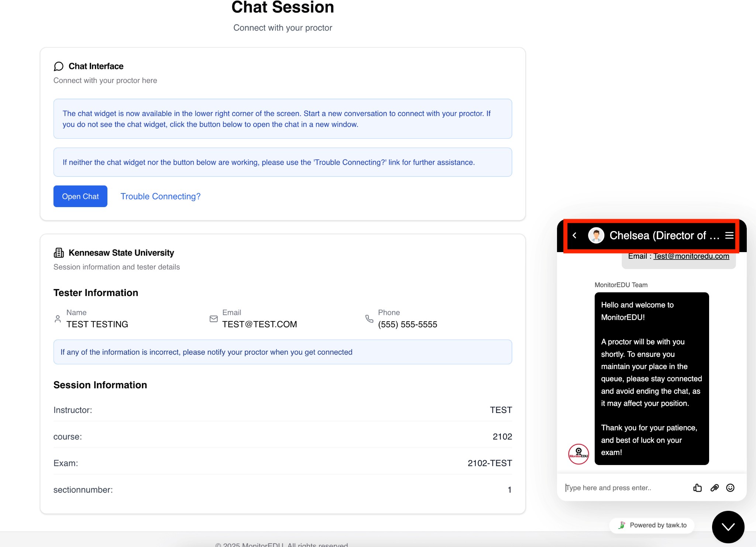Click Test@monitoredu.com email link
This screenshot has height=547, width=756.
[691, 256]
